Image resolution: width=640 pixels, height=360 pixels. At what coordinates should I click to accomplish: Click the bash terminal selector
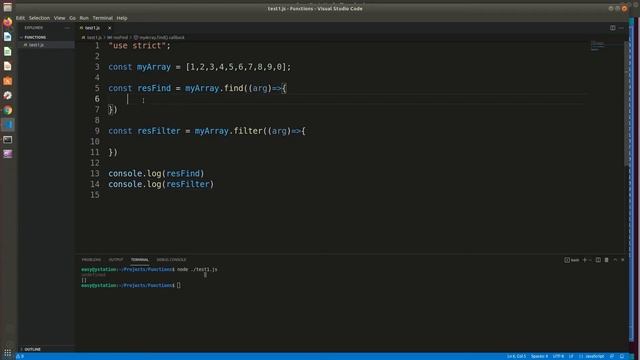pos(571,260)
